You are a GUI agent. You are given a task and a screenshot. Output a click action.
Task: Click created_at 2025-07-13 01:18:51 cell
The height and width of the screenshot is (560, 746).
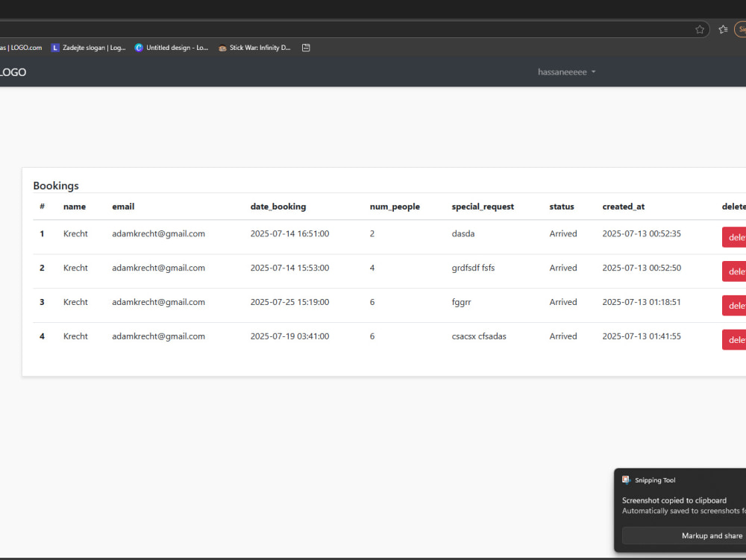click(642, 302)
